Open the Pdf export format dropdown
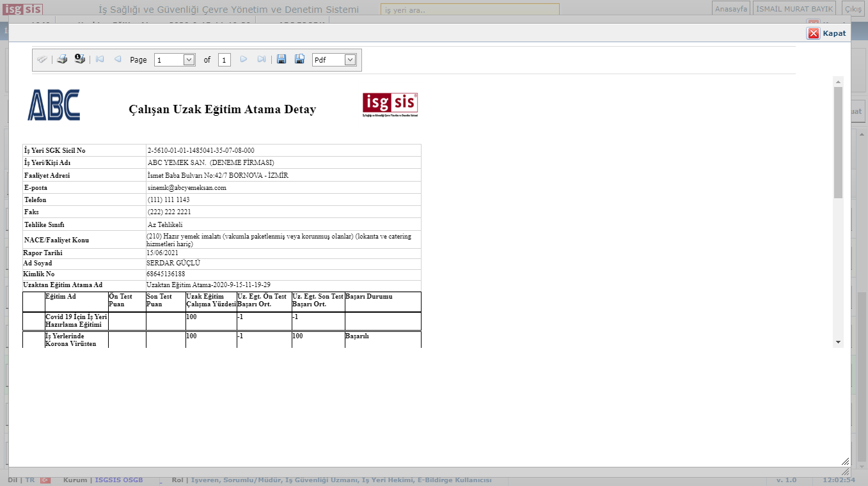This screenshot has height=486, width=868. pos(350,59)
